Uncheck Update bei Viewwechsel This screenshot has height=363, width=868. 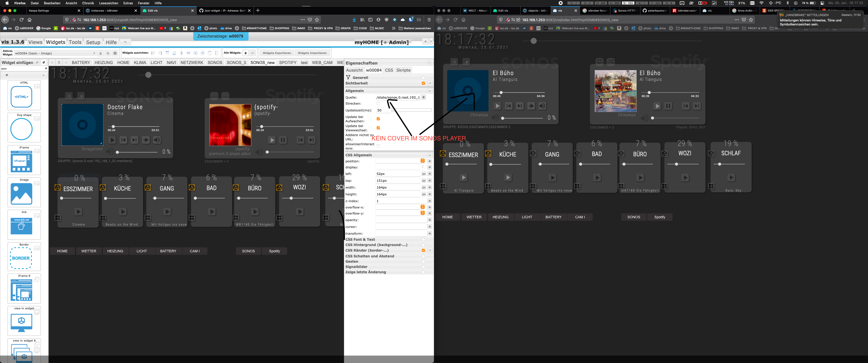pyautogui.click(x=378, y=128)
